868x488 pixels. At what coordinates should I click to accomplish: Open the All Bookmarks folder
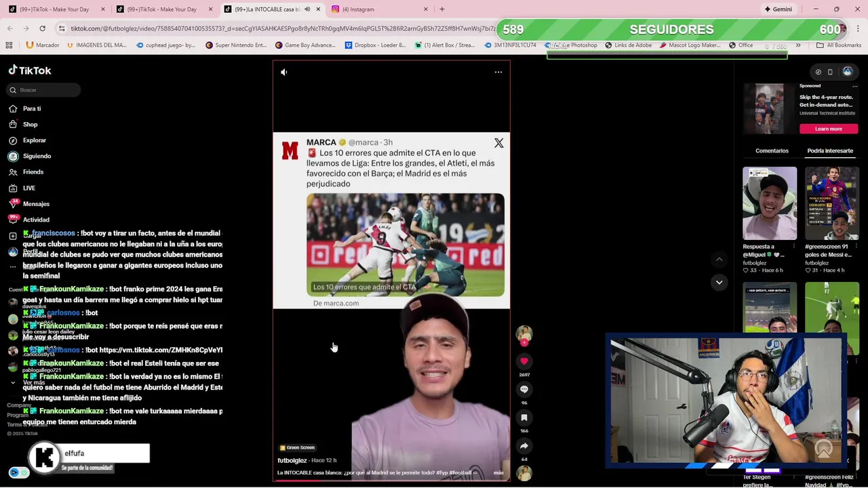tap(839, 45)
